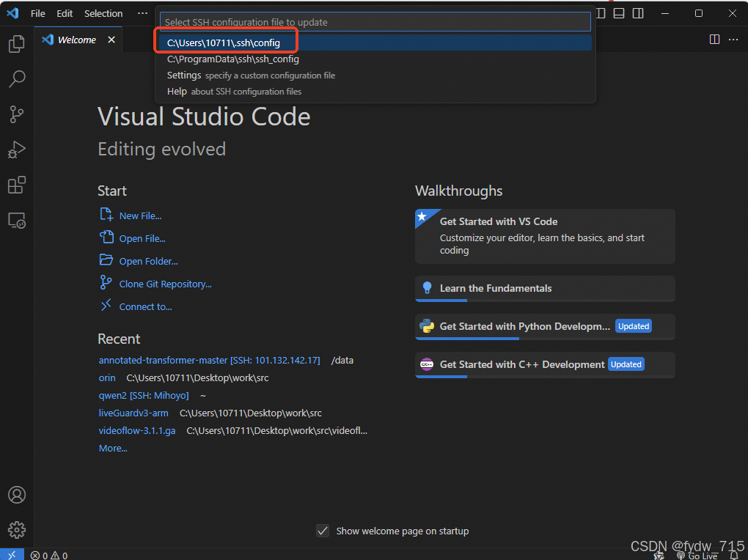The image size is (748, 560).
Task: Open the Search view in activity bar
Action: pos(17,79)
